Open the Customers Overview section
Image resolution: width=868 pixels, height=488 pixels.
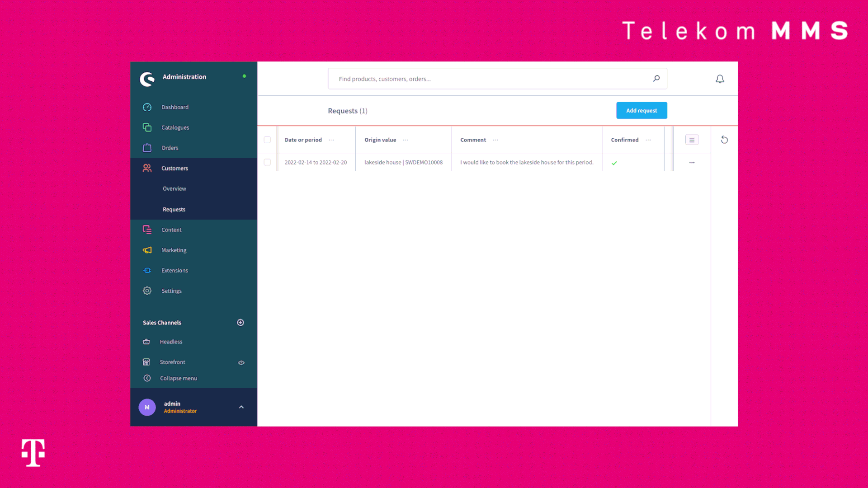174,188
